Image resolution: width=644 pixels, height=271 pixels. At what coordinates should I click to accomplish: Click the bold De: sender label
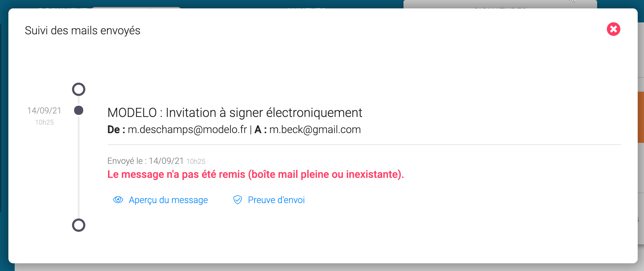point(116,130)
